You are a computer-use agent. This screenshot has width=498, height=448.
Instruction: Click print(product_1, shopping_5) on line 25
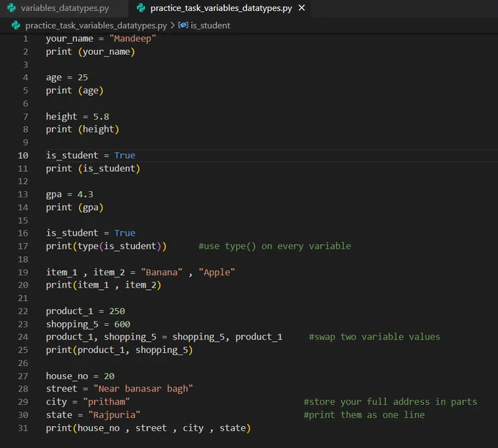[x=119, y=350]
